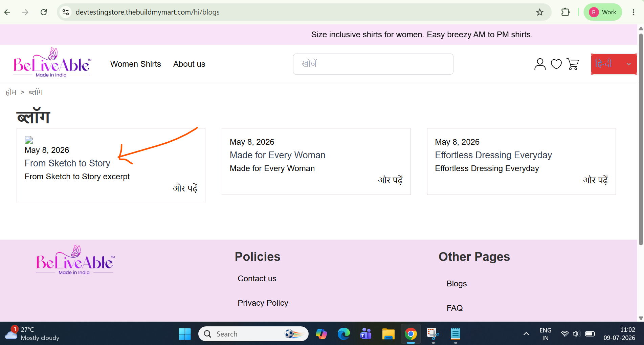
Task: Click the browser back arrow
Action: coord(7,12)
